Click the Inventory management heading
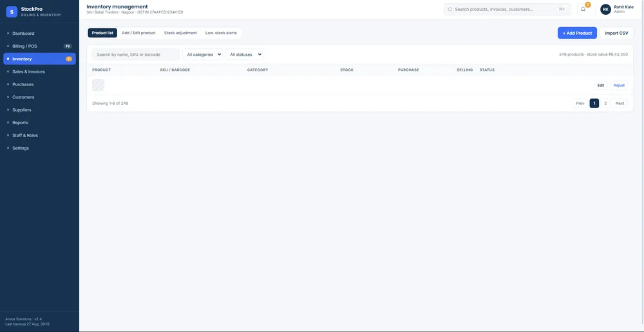The image size is (644, 332). 117,6
